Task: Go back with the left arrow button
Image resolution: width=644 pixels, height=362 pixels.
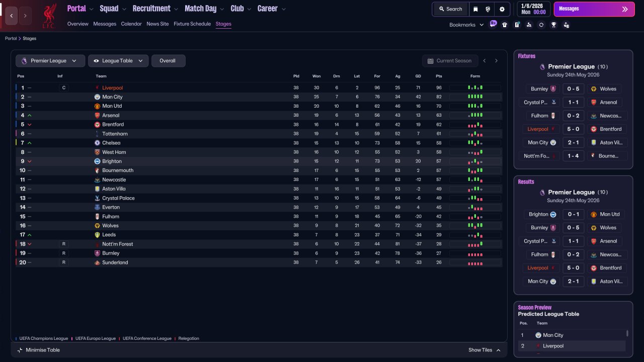Action: coord(11,16)
